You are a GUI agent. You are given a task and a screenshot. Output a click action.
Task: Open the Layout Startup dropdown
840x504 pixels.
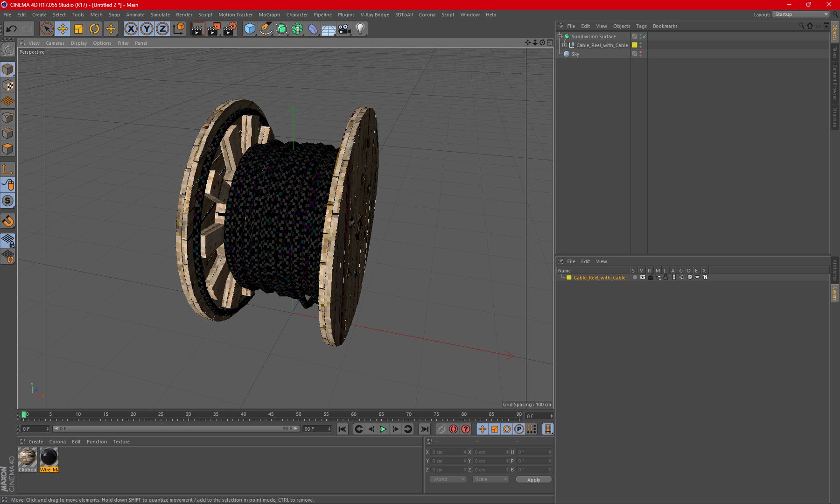[801, 14]
